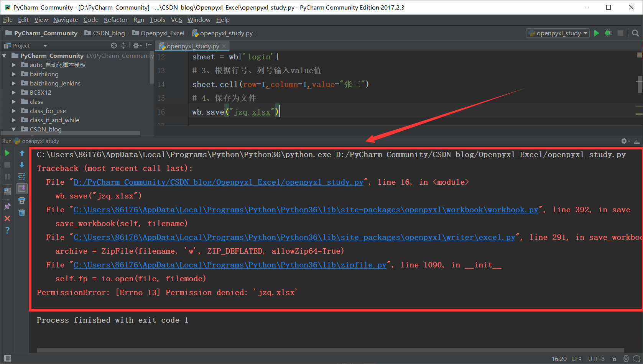
Task: Click the baizhilong_jenkins folder name
Action: tap(55, 83)
